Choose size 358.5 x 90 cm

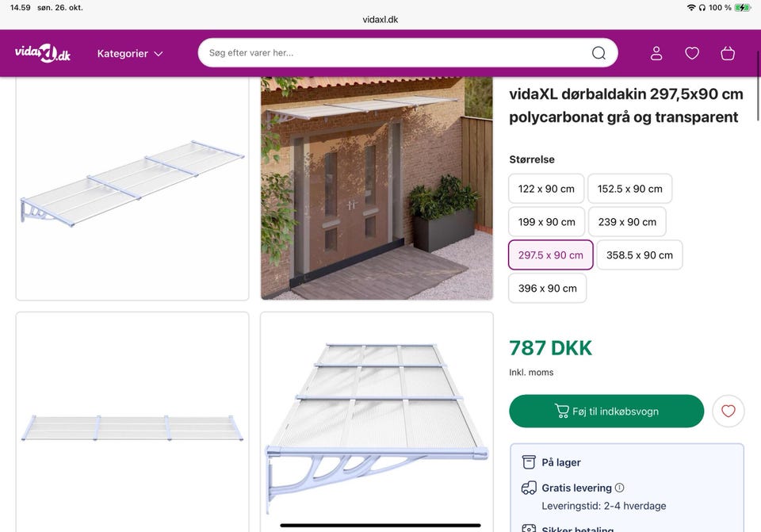[639, 255]
